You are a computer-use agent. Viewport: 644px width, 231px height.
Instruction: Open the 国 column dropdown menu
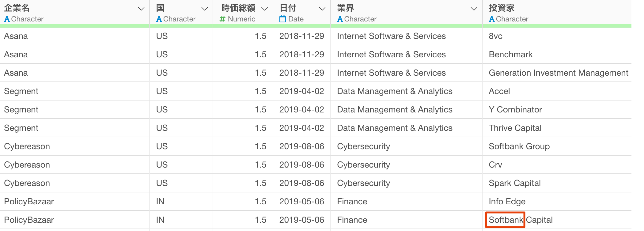coord(205,9)
